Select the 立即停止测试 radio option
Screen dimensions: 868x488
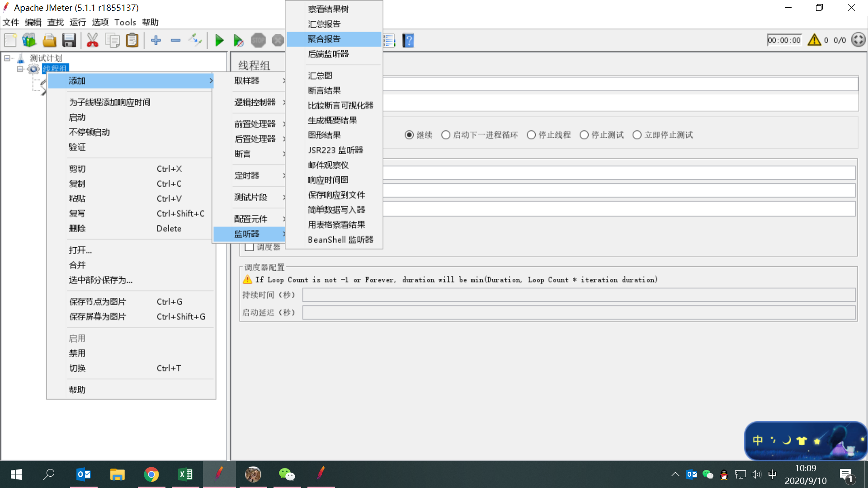tap(637, 135)
